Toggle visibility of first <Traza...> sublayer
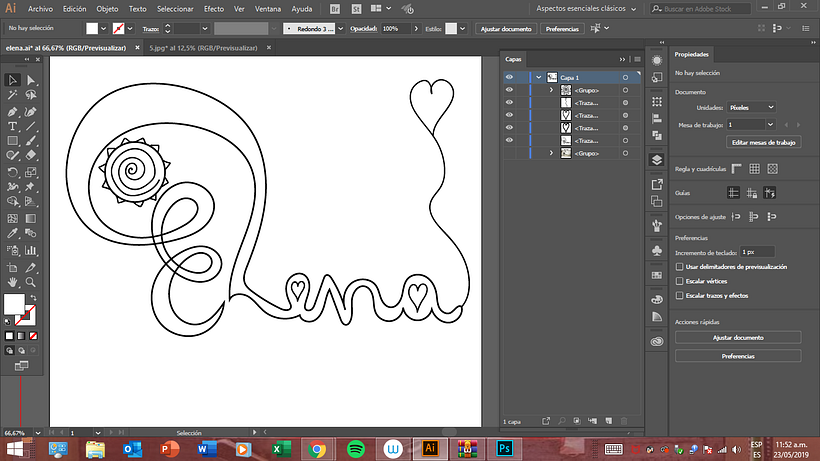This screenshot has height=461, width=820. (509, 102)
